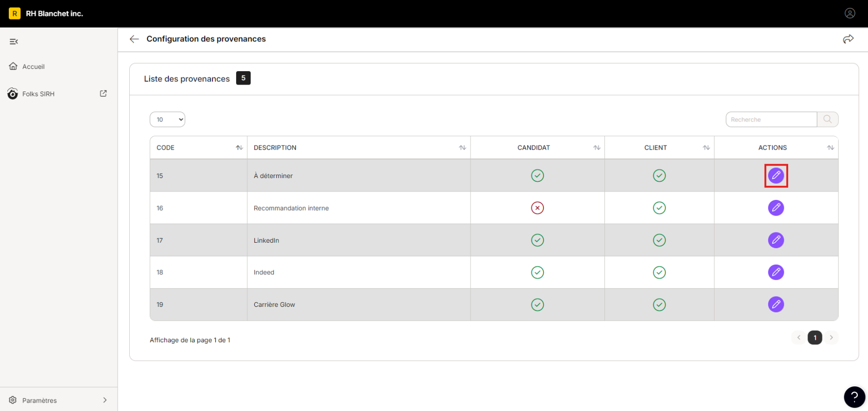Select the code 15 cell

[199, 176]
